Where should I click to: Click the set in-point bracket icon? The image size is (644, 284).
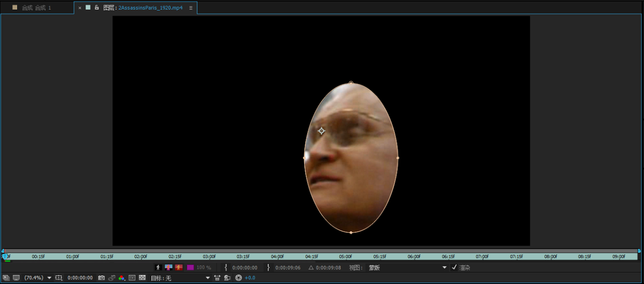[226, 267]
